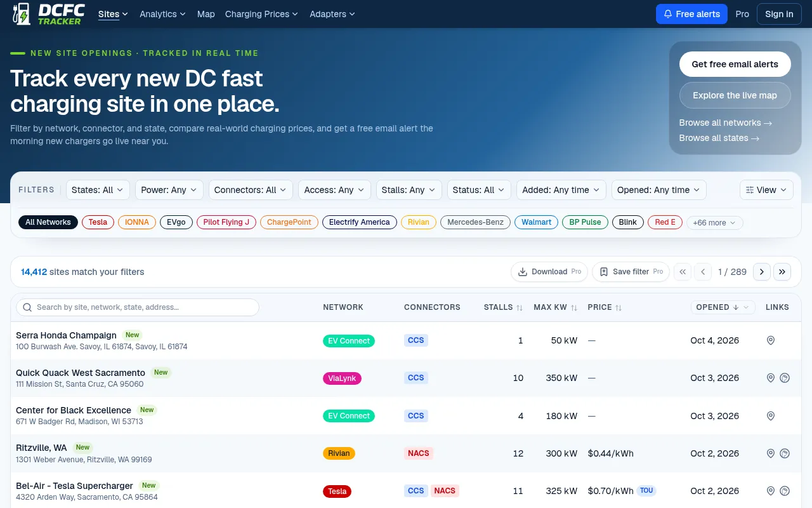The image size is (812, 508).
Task: Click the Sign in button
Action: tap(779, 14)
